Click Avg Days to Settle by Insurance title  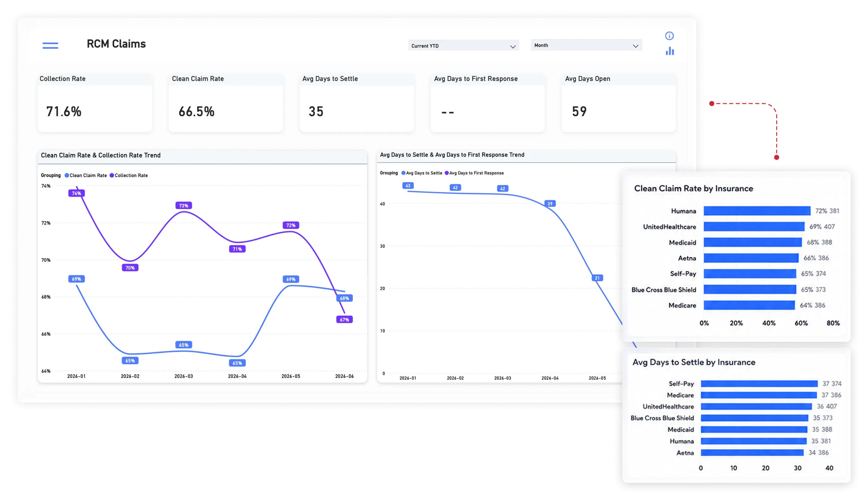click(694, 362)
